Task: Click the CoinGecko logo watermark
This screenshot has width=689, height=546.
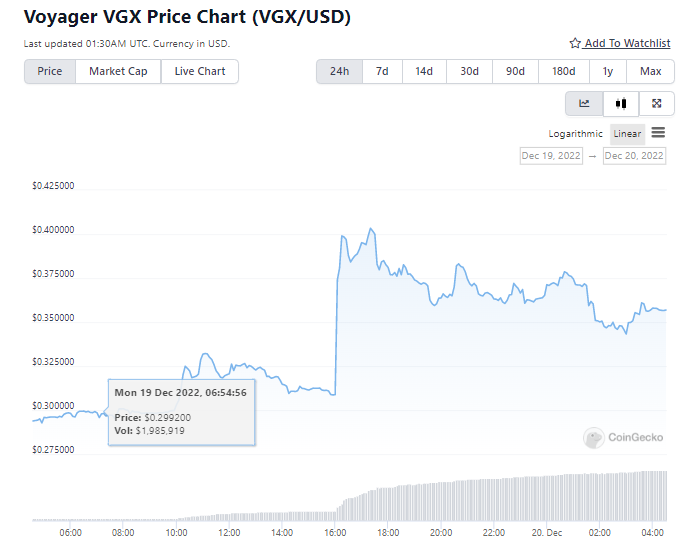Action: coord(609,437)
